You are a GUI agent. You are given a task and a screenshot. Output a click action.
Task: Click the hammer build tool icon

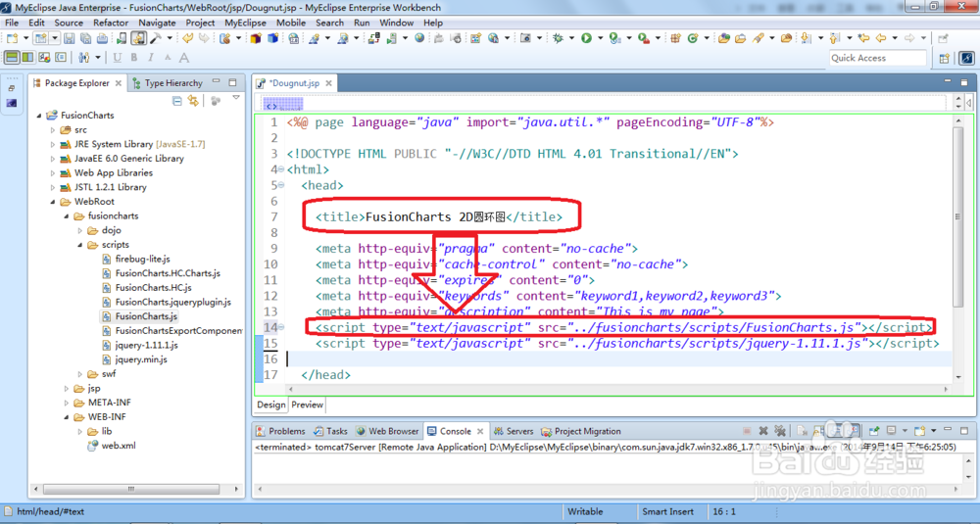coord(155,38)
